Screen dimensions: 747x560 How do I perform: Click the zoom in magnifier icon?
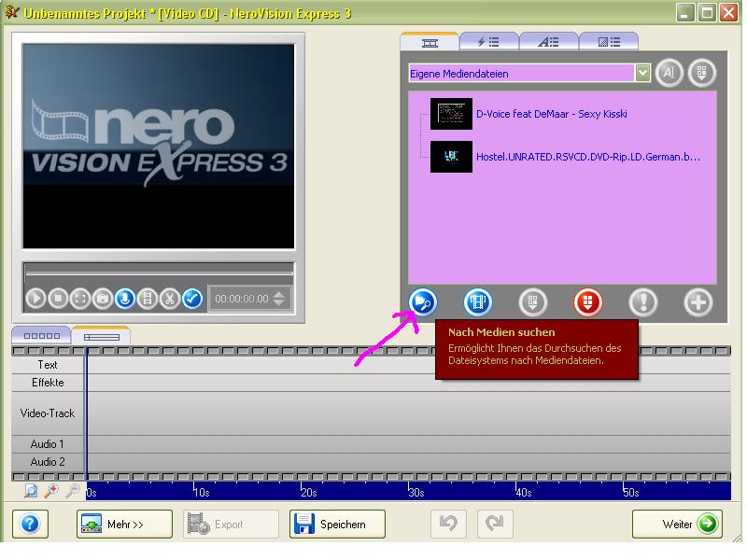click(x=51, y=491)
